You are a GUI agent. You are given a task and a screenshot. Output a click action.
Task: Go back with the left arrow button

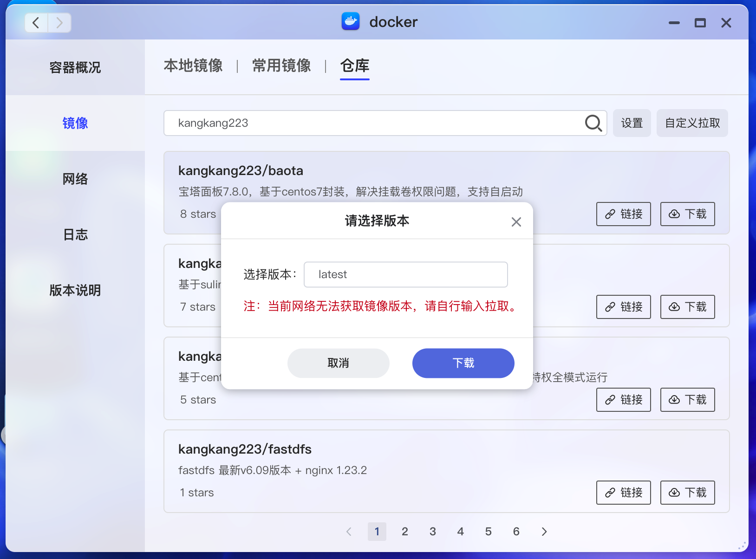click(x=36, y=22)
